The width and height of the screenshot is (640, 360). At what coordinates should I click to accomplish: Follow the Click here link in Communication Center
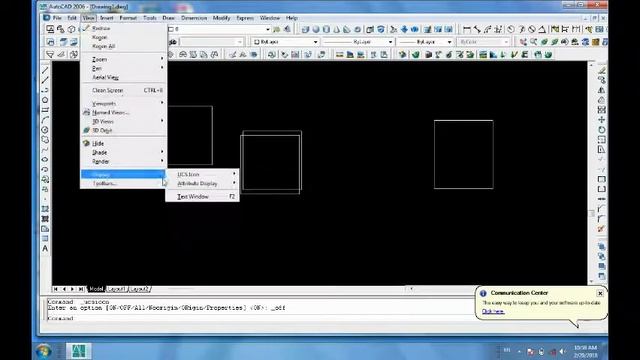tap(493, 311)
